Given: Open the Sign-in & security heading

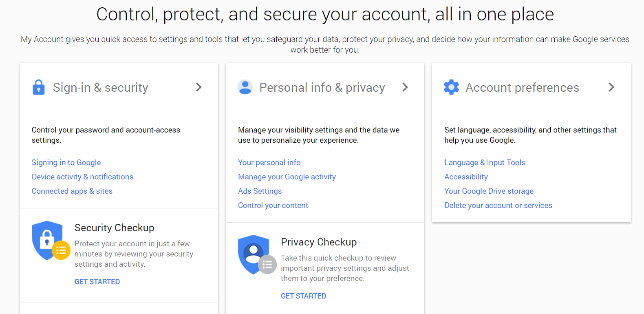Looking at the screenshot, I should pyautogui.click(x=101, y=88).
